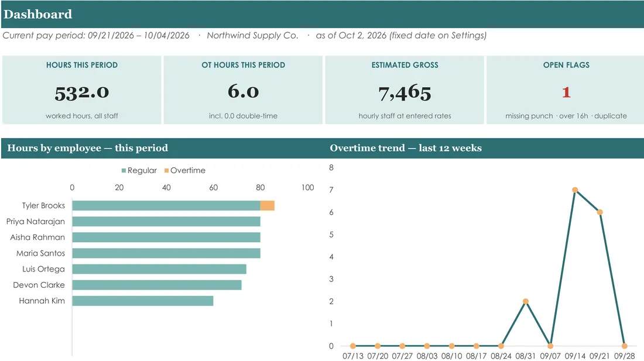Select the Maria Santos name label
The height and width of the screenshot is (361, 644).
click(40, 253)
